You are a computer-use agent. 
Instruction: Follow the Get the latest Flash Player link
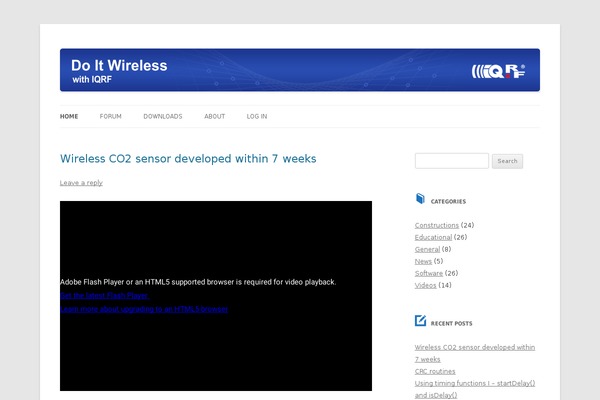coord(104,296)
